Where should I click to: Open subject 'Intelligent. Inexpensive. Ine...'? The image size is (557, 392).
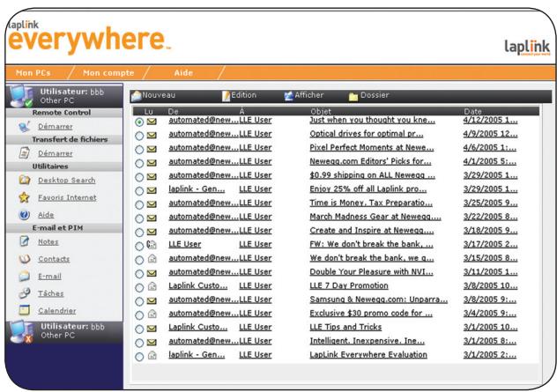[x=367, y=341]
